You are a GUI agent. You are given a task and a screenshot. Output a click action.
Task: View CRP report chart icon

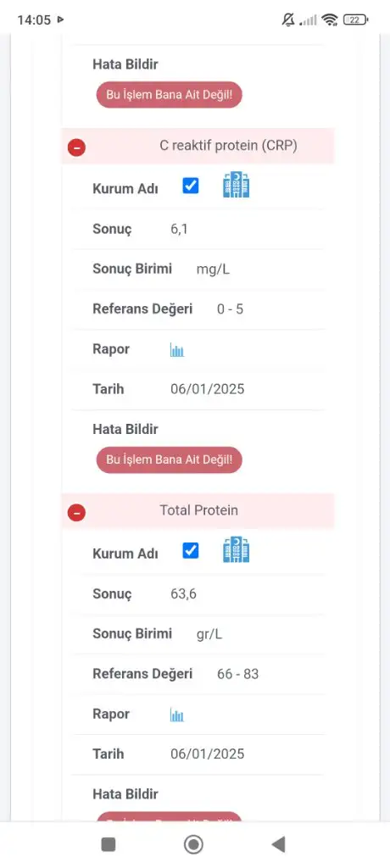click(176, 350)
